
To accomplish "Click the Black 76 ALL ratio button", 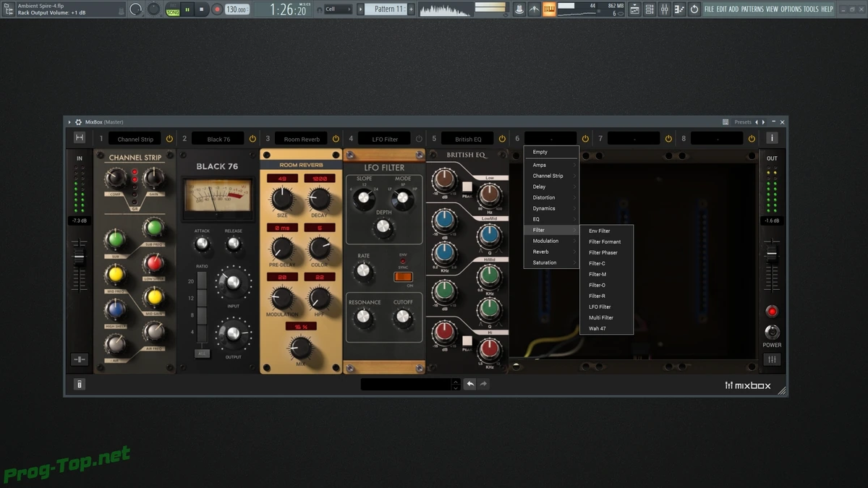I will pos(202,354).
